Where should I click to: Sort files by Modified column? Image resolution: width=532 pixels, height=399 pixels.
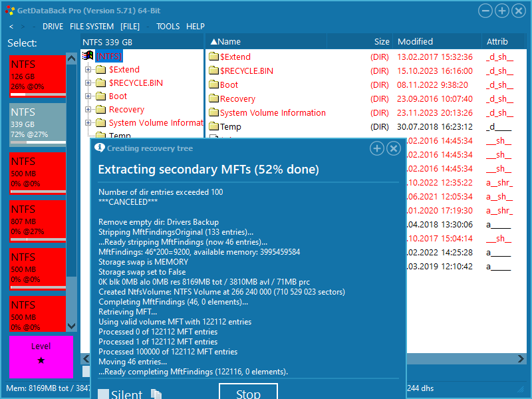(x=415, y=41)
